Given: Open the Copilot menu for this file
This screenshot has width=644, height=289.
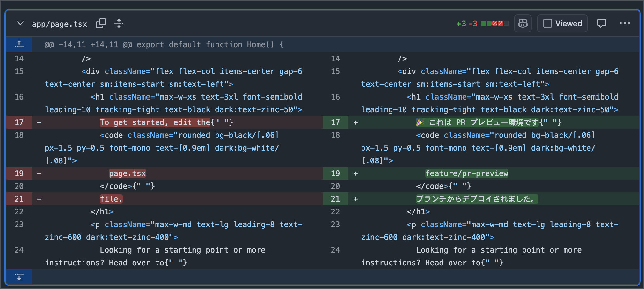Looking at the screenshot, I should tap(523, 23).
